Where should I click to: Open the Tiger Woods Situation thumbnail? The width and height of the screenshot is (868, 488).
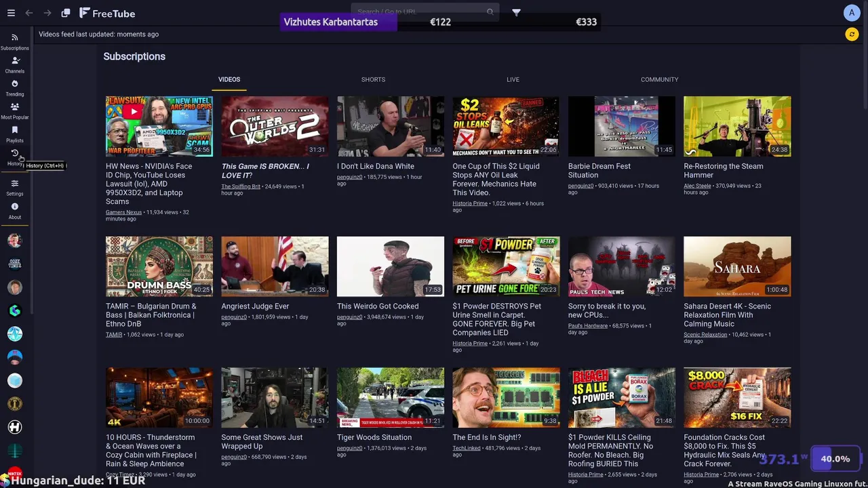point(391,398)
